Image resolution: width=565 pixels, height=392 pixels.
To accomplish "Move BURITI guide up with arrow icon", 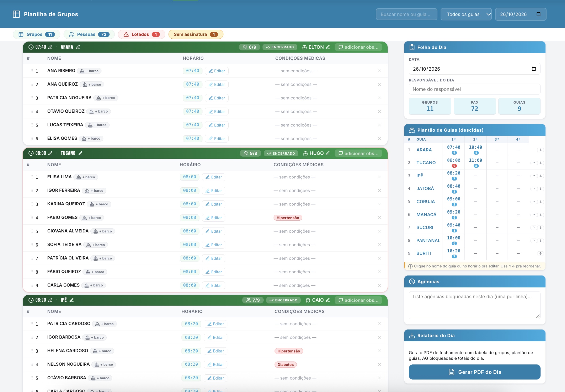I will click(x=541, y=254).
